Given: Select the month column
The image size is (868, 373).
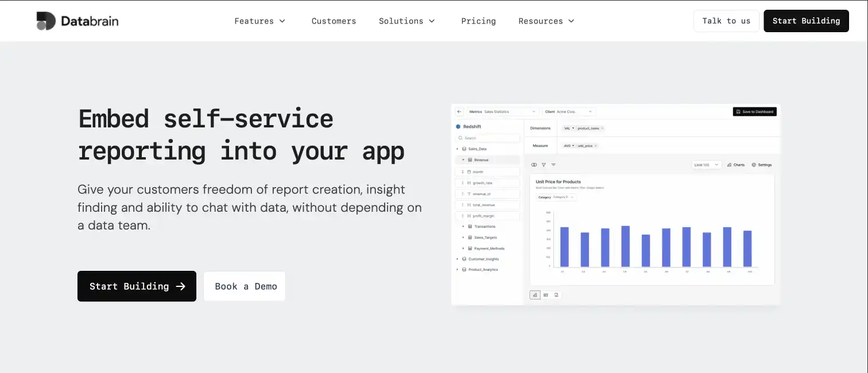Looking at the screenshot, I should click(x=488, y=172).
